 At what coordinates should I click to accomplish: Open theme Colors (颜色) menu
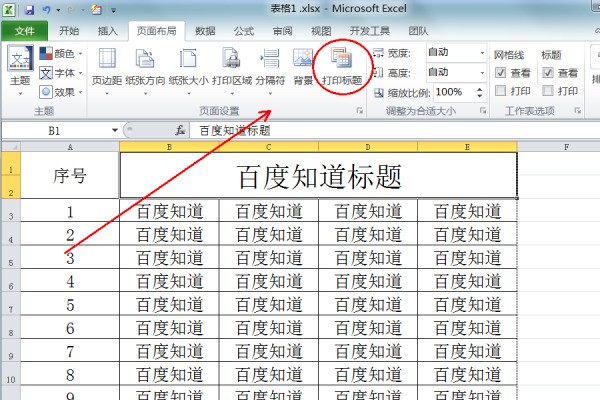pos(61,53)
